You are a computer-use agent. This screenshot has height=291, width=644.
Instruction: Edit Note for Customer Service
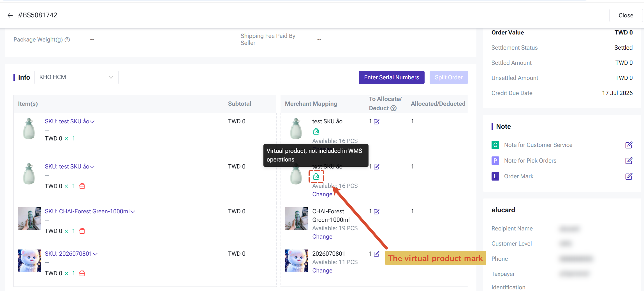point(629,145)
